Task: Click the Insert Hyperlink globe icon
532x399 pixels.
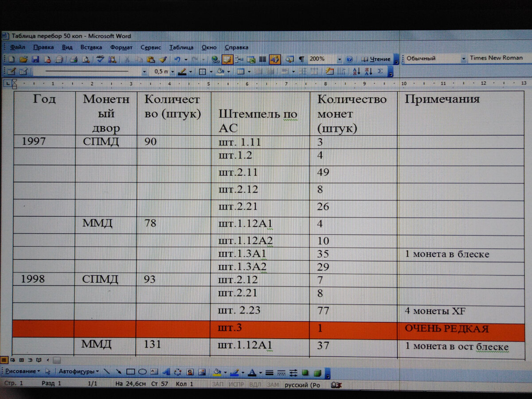Action: coord(215,59)
